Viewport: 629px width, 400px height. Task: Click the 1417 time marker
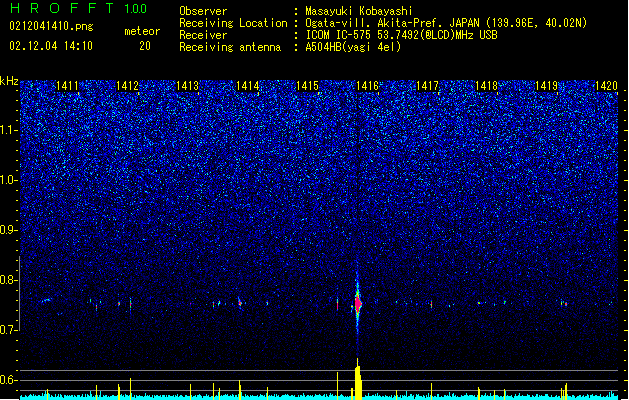pyautogui.click(x=428, y=86)
